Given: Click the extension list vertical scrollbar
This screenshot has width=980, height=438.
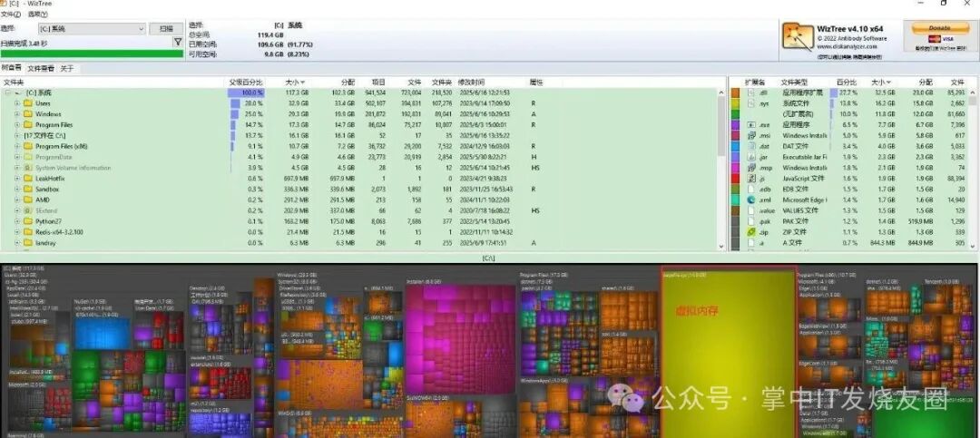Looking at the screenshot, I should pos(975,169).
